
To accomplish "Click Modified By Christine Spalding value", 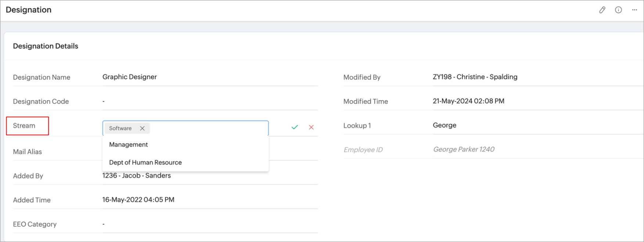I will tap(475, 77).
